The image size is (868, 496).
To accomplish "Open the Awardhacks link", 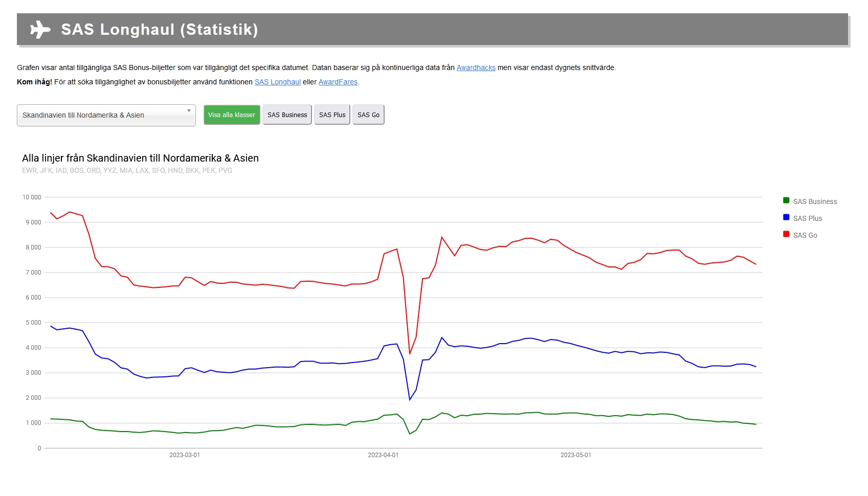I will [476, 67].
